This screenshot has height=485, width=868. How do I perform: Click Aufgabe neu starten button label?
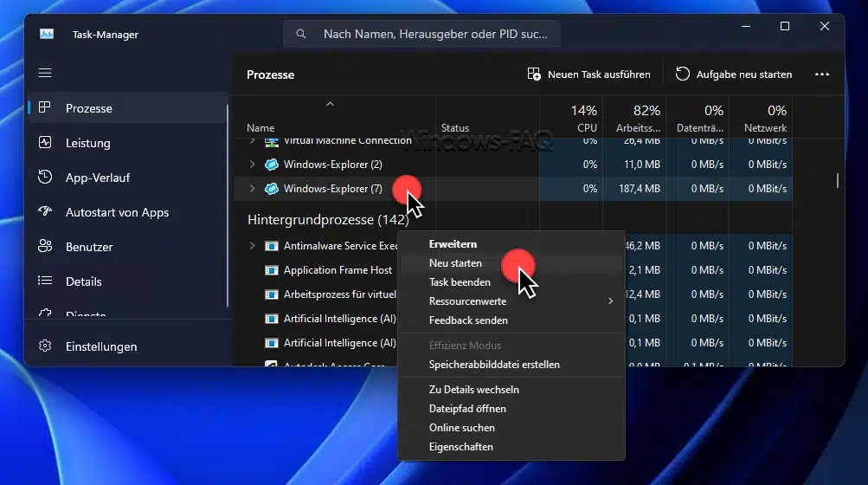744,74
